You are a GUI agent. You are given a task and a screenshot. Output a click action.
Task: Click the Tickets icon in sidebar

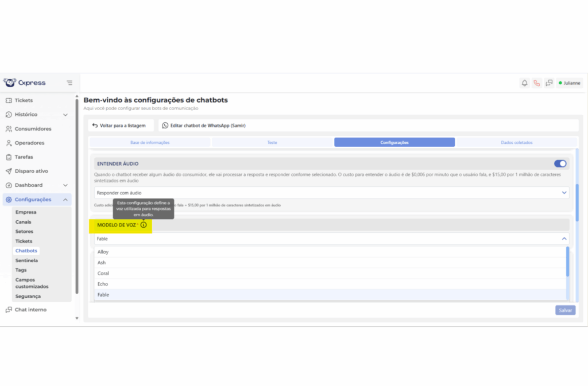(9, 100)
